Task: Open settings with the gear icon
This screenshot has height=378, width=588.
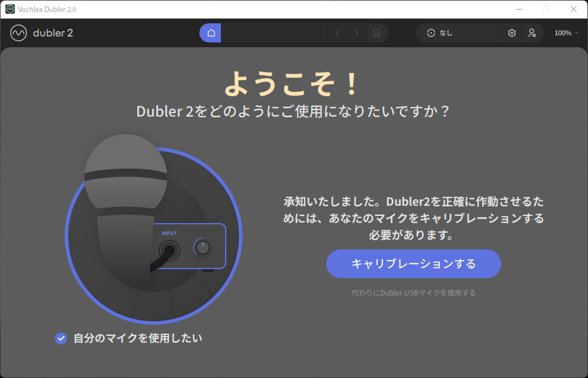Action: [x=512, y=33]
